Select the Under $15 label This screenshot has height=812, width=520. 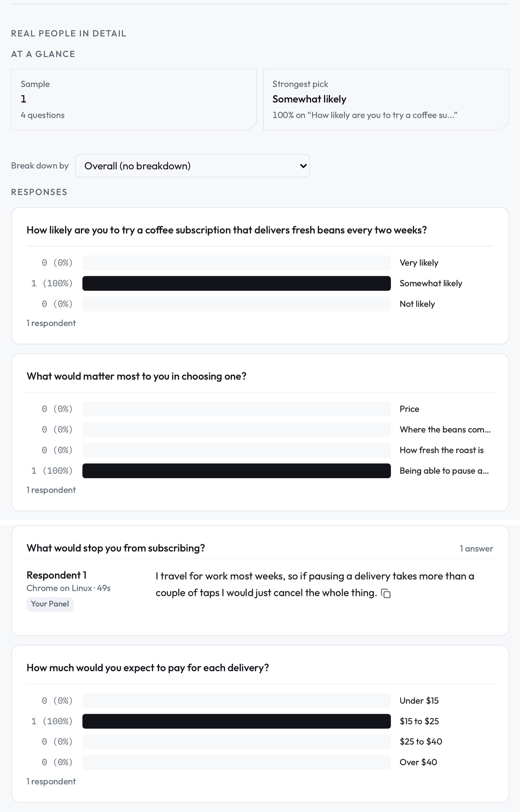[419, 701]
